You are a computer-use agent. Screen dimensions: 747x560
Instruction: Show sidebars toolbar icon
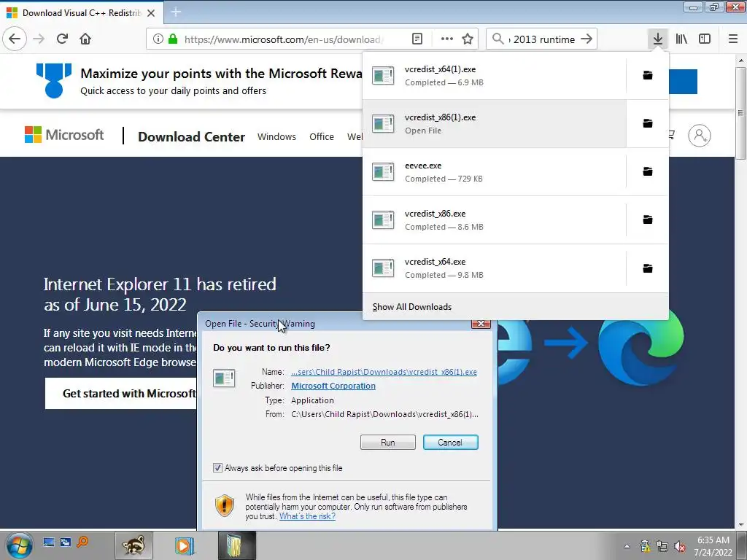click(705, 39)
